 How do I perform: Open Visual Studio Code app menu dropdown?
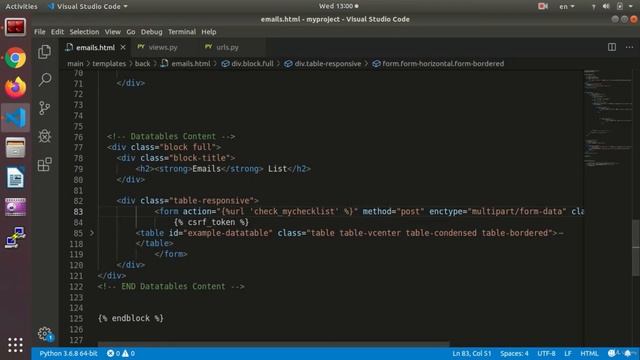[x=88, y=7]
